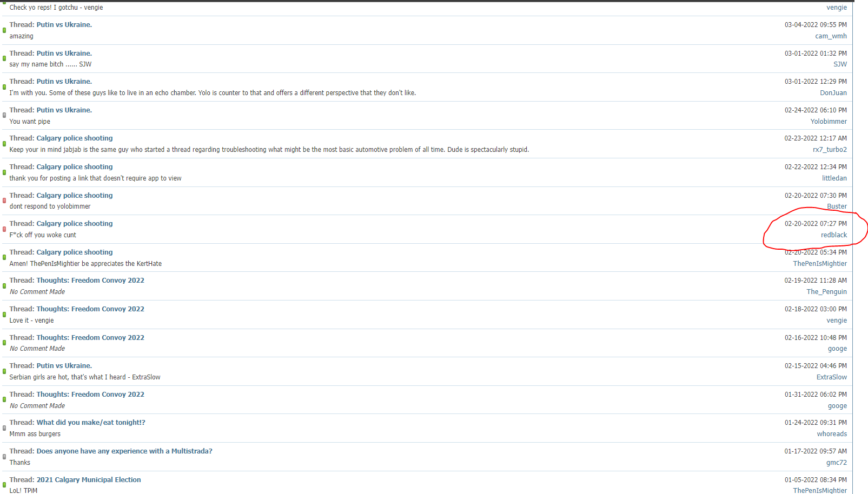Image resolution: width=868 pixels, height=494 pixels.
Task: Open vengie profile link in the topmost row
Action: click(837, 8)
